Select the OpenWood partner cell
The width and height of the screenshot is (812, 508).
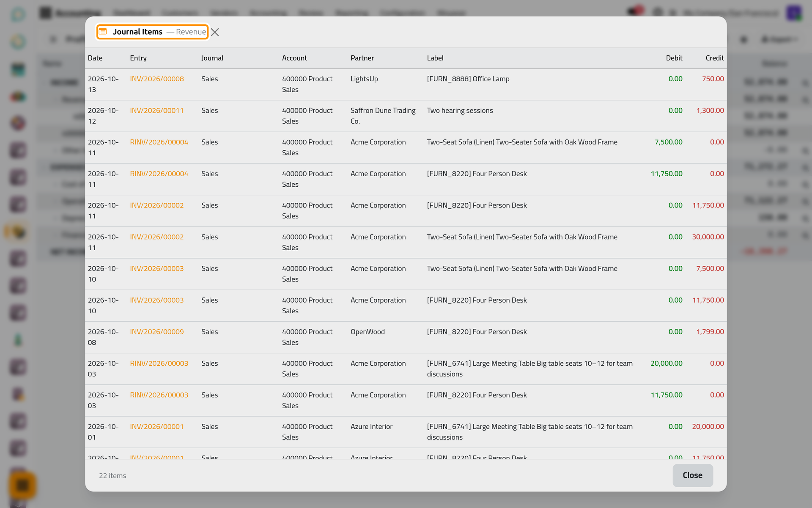point(368,332)
